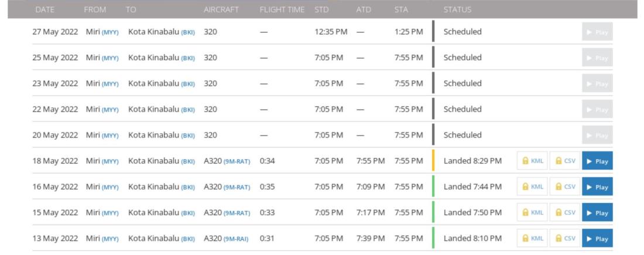Play the 15 May 2022 flight
The image size is (644, 255).
pos(597,212)
